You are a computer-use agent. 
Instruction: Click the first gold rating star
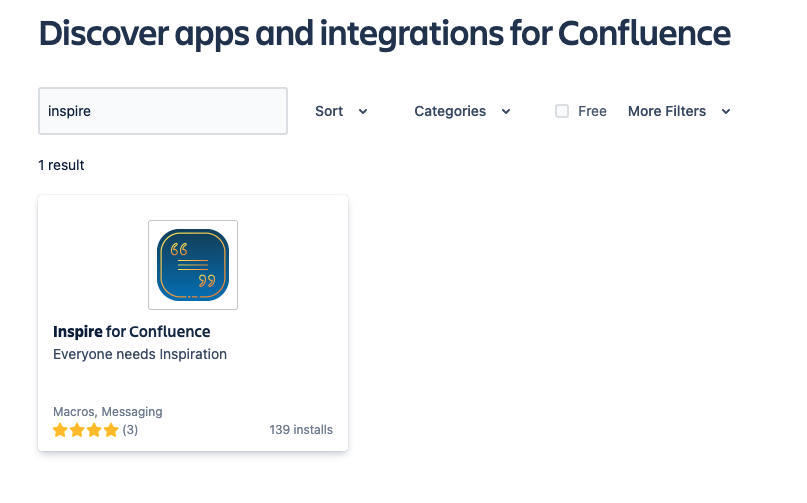[x=60, y=430]
